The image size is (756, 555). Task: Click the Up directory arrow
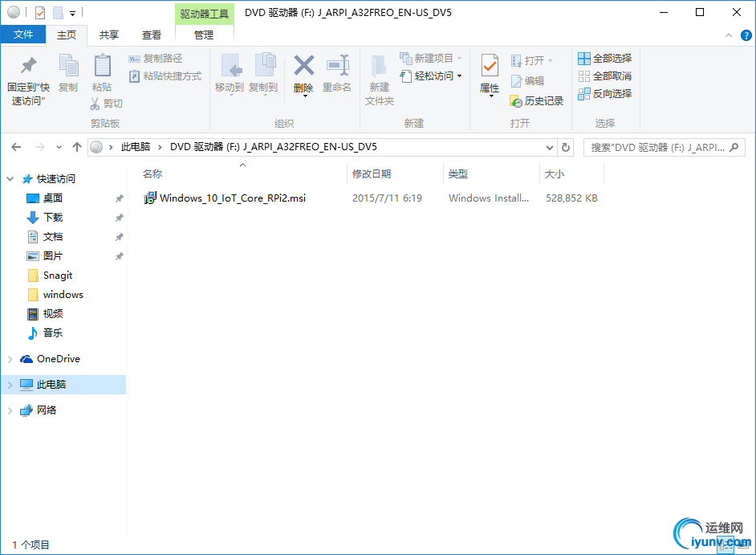point(77,147)
